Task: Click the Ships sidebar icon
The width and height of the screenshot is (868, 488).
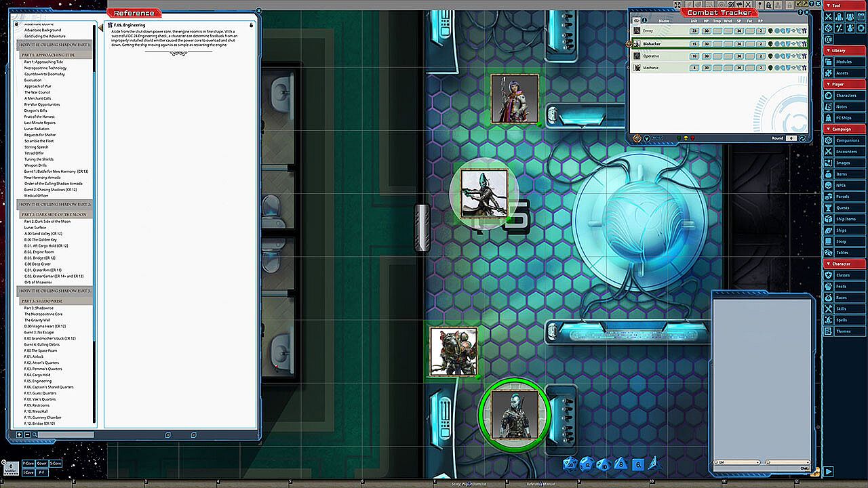Action: [x=828, y=230]
